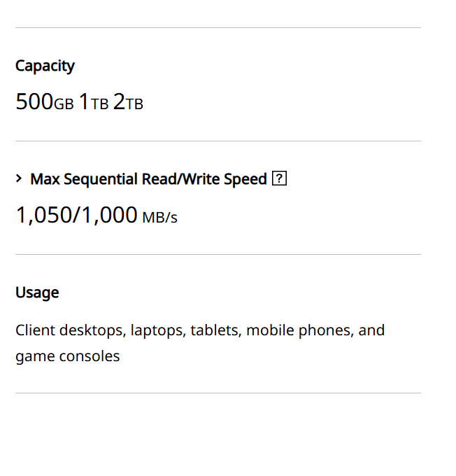Screen dimensions: 456x476
Task: Expand the Max Sequential Read/Write Speed chevron
Action: (19, 179)
